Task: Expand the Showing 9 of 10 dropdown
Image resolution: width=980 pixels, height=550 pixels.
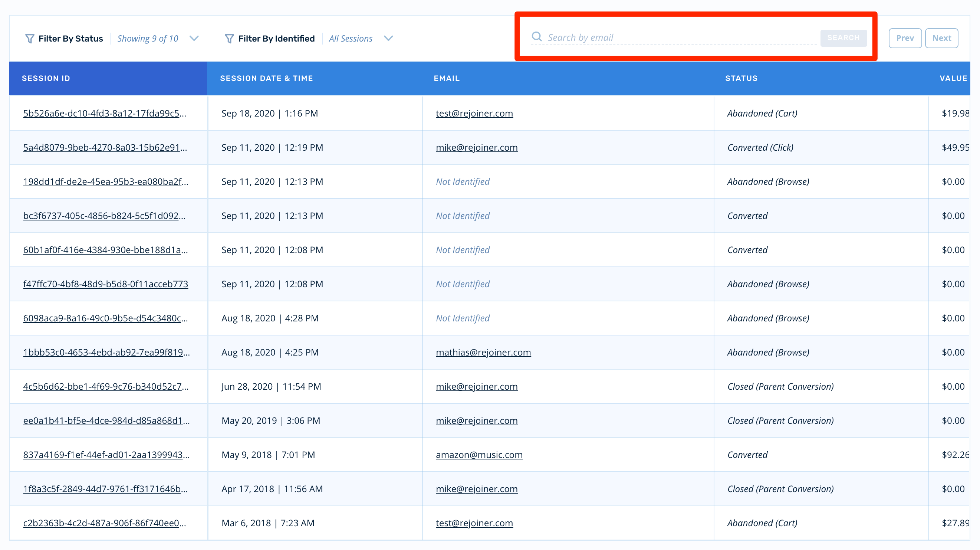Action: coord(194,39)
